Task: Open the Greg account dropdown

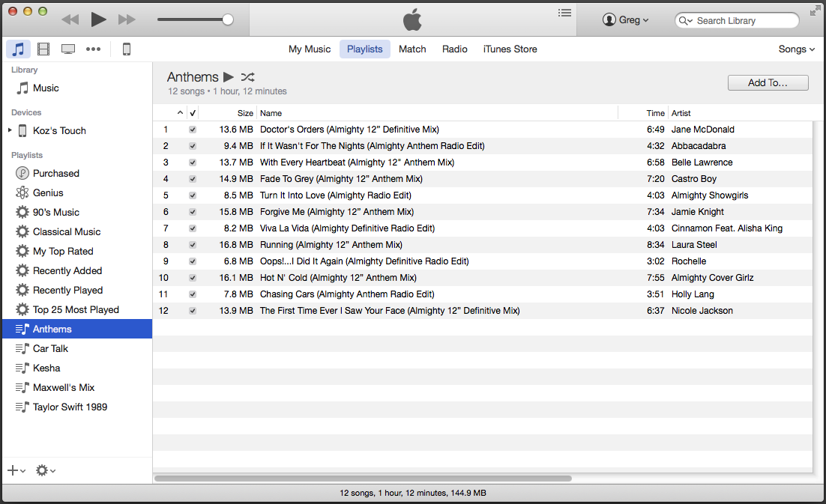Action: click(x=625, y=19)
